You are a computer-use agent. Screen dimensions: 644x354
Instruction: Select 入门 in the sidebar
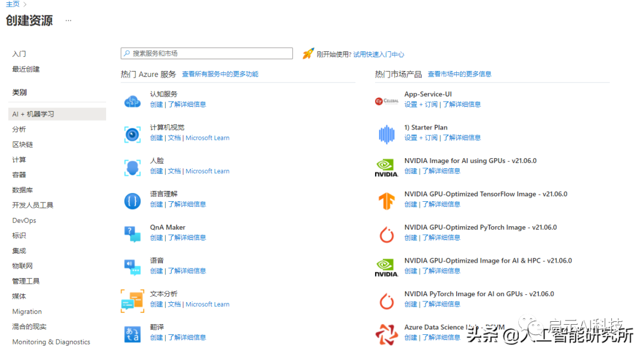point(19,54)
